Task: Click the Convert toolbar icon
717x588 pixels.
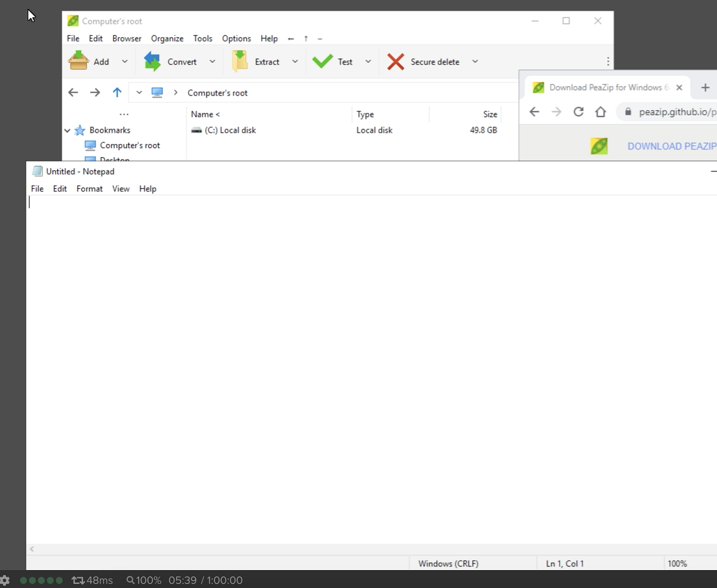Action: (x=152, y=61)
